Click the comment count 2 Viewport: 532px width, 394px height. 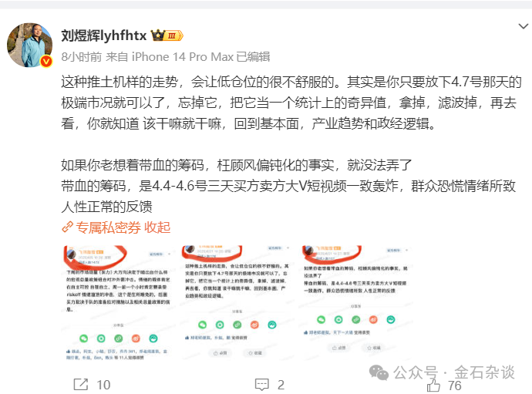pos(281,385)
